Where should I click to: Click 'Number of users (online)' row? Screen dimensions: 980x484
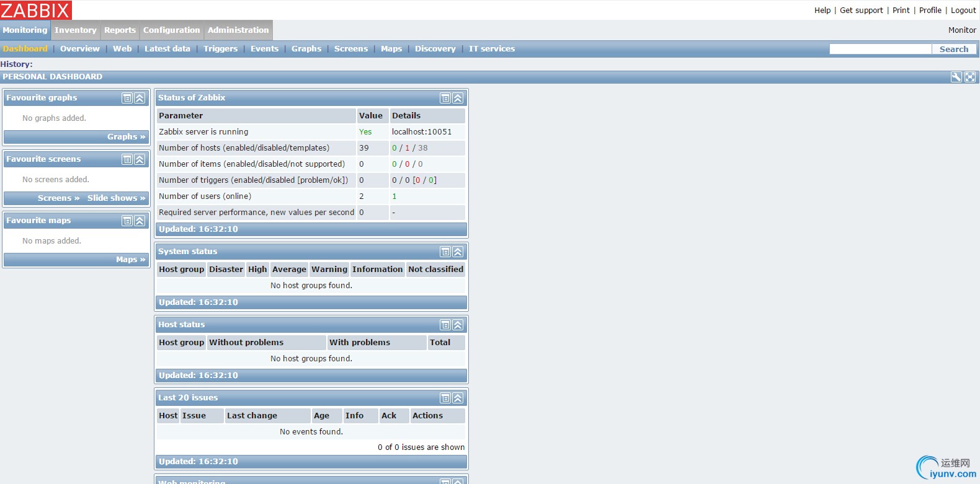click(x=311, y=196)
